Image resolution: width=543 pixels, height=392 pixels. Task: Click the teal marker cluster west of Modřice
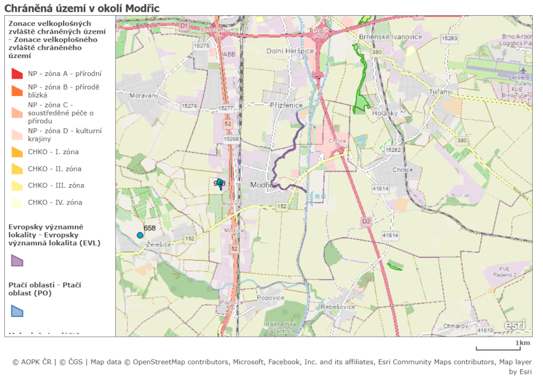pyautogui.click(x=219, y=182)
